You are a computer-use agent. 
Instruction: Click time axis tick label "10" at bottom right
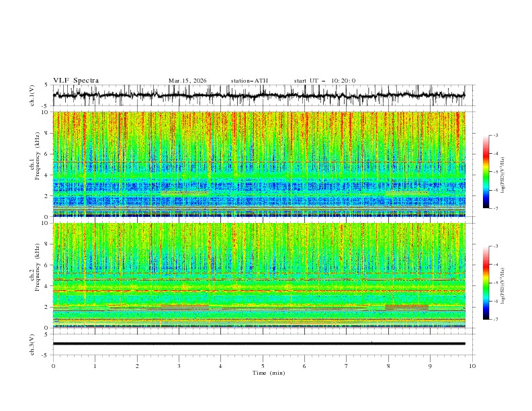472,366
